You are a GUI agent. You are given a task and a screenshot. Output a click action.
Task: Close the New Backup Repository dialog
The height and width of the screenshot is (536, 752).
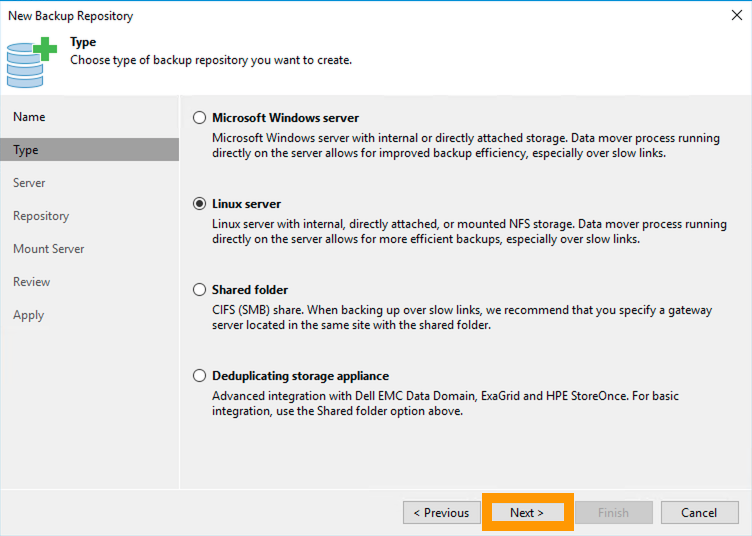click(737, 15)
